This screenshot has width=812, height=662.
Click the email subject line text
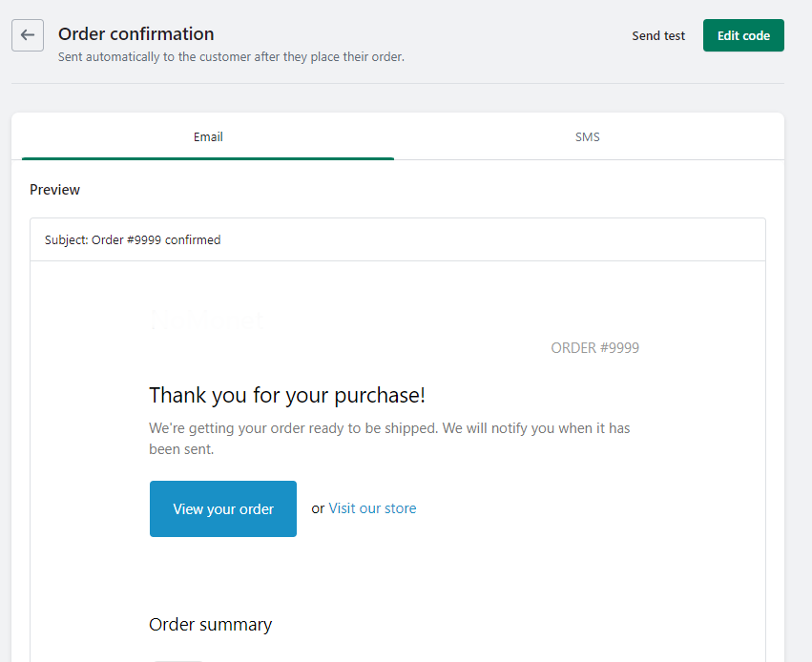133,240
